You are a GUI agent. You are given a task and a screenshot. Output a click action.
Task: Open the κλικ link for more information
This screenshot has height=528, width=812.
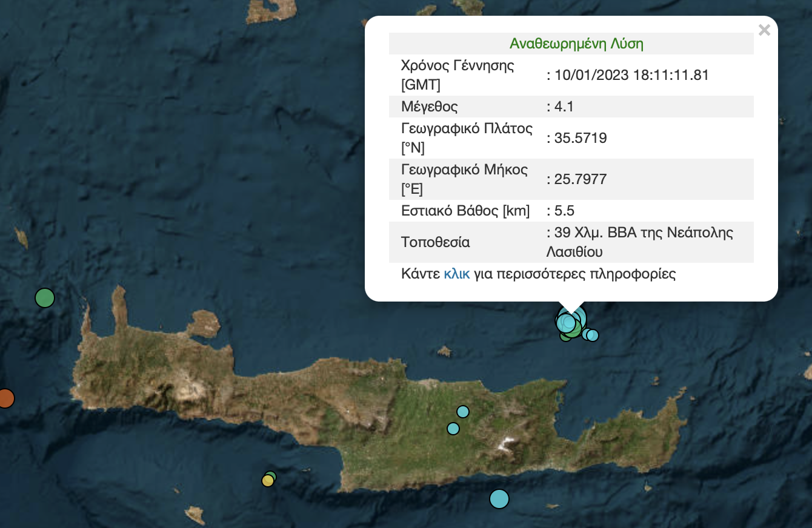click(x=457, y=274)
